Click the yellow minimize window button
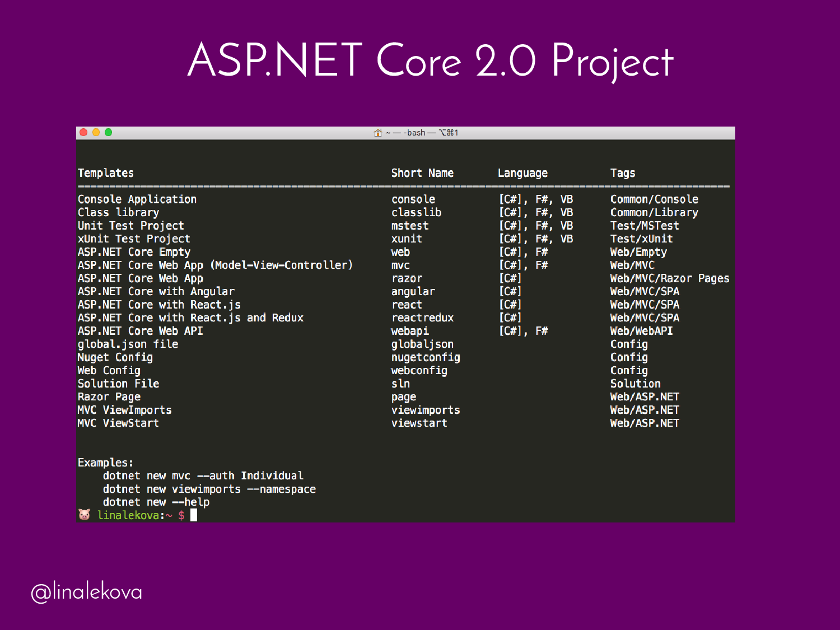840x630 pixels. click(x=96, y=132)
